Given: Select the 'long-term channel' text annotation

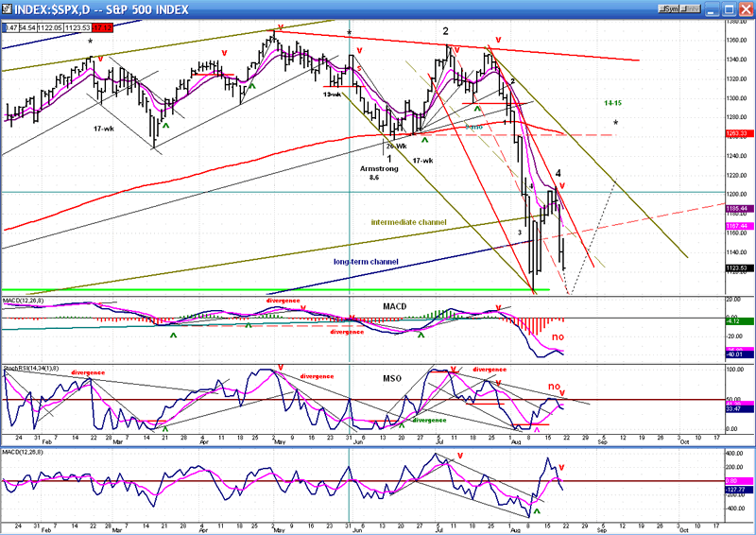Looking at the screenshot, I should [x=366, y=262].
